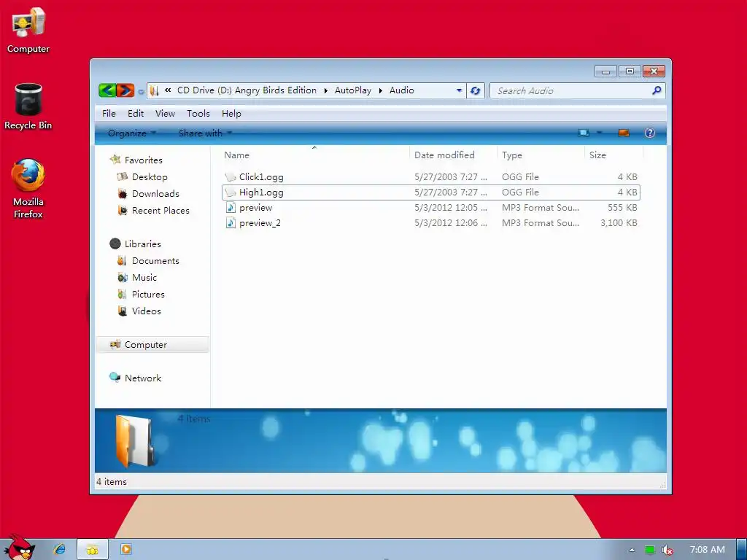
Task: Expand the arrow after AutoPlay breadcrumb
Action: [381, 90]
